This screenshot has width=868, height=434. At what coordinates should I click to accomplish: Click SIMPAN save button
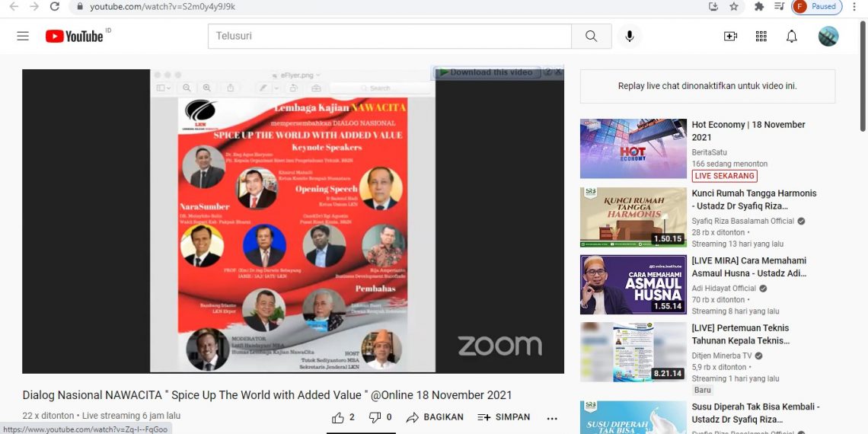[504, 417]
